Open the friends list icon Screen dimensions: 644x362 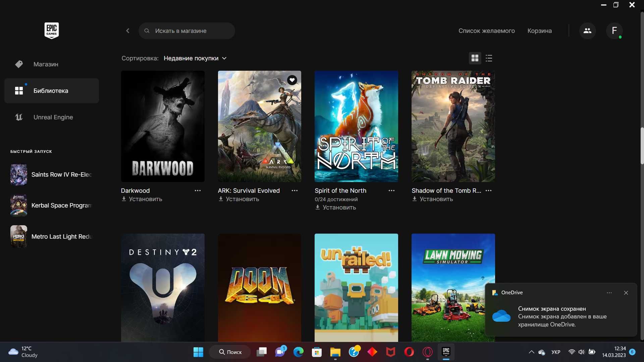pyautogui.click(x=587, y=31)
